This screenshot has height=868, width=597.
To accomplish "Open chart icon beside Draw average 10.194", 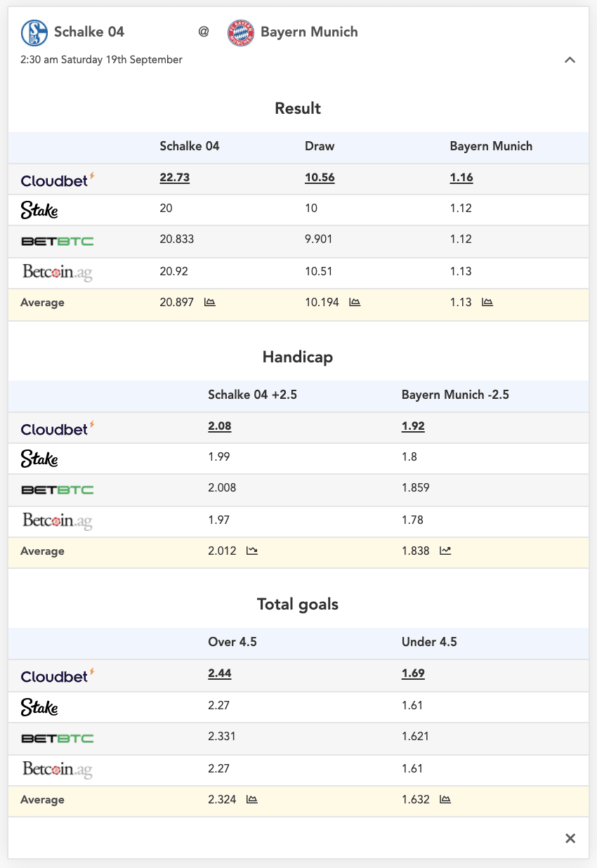I will click(355, 303).
